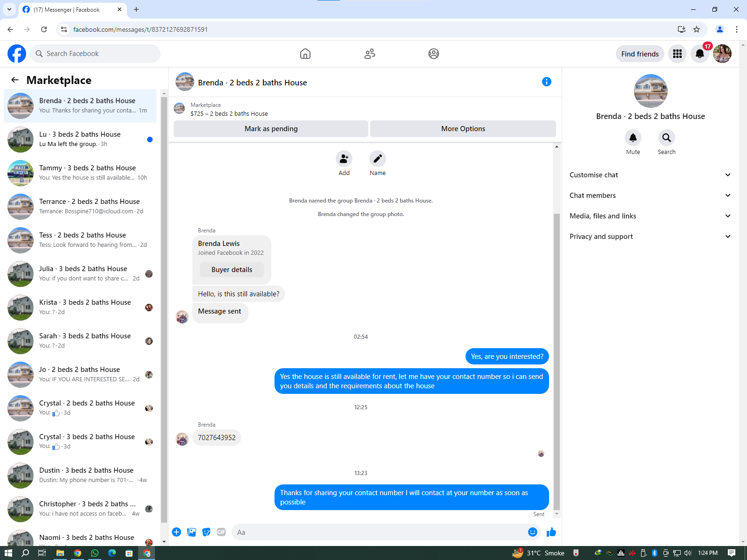747x560 pixels.
Task: View site information icon beside the URL
Action: [64, 29]
